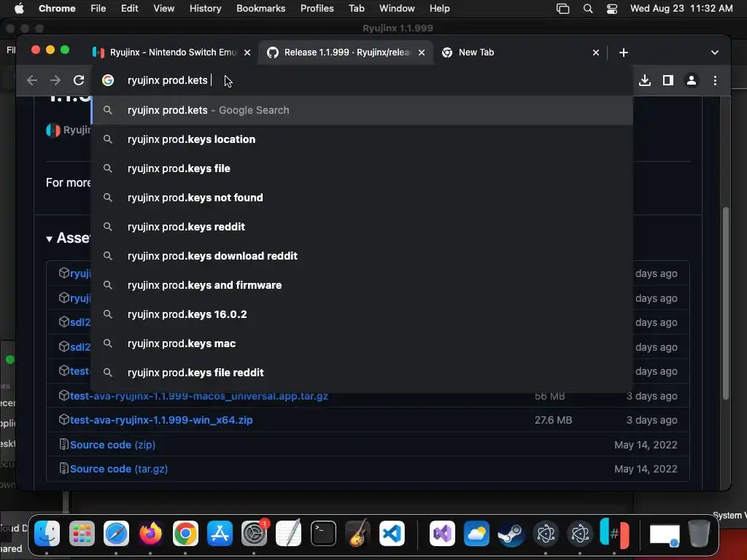This screenshot has width=747, height=560.
Task: Select suggestion ryujinx prod.kets Google Search
Action: point(362,110)
